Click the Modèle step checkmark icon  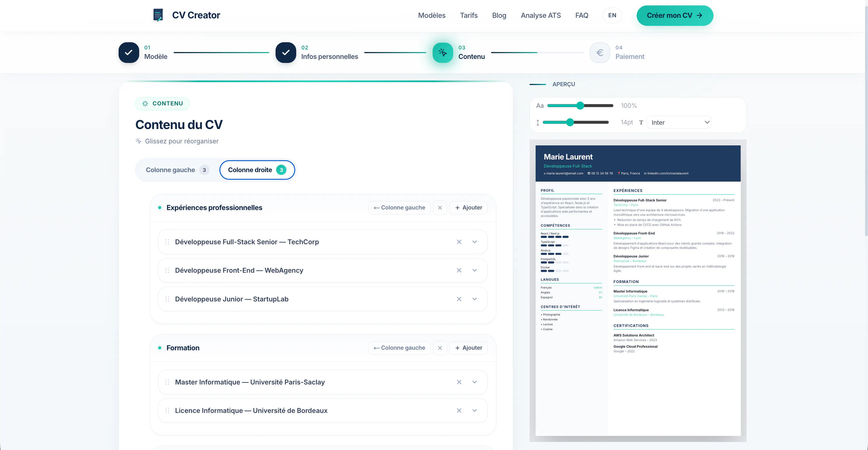click(x=129, y=53)
